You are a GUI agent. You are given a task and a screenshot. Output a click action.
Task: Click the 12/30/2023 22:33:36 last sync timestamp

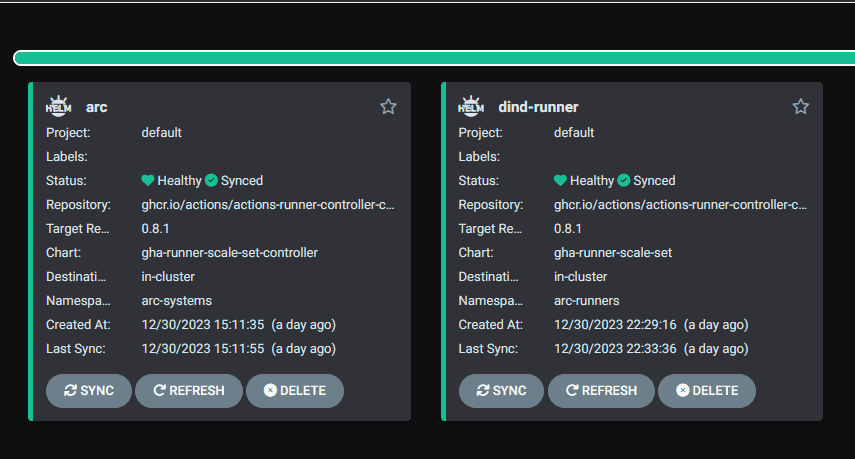coord(615,349)
